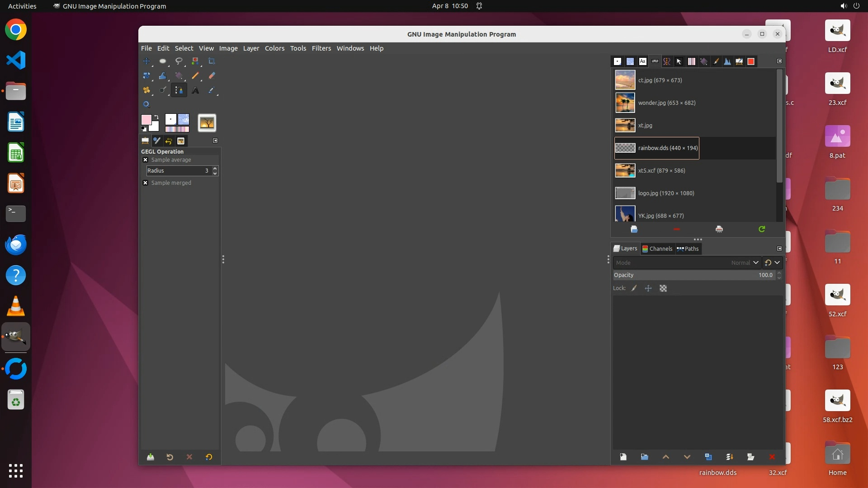
Task: Open the Histogram dock tab
Action: coord(727,61)
